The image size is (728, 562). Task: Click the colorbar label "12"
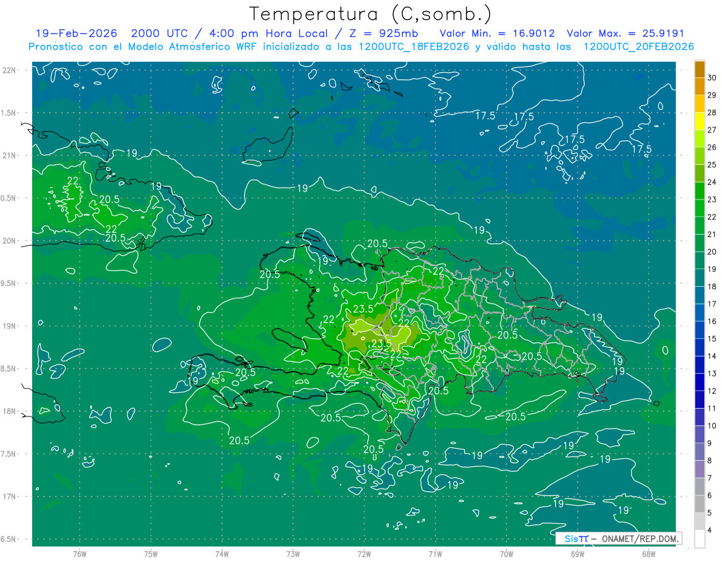tap(712, 391)
